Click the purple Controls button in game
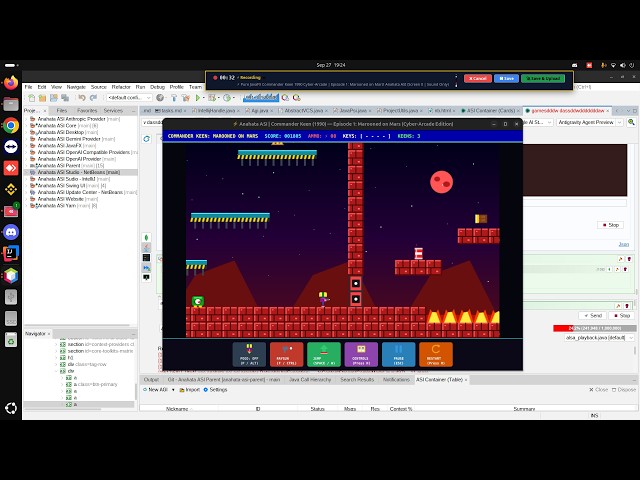Image resolution: width=640 pixels, height=480 pixels. pos(361,354)
